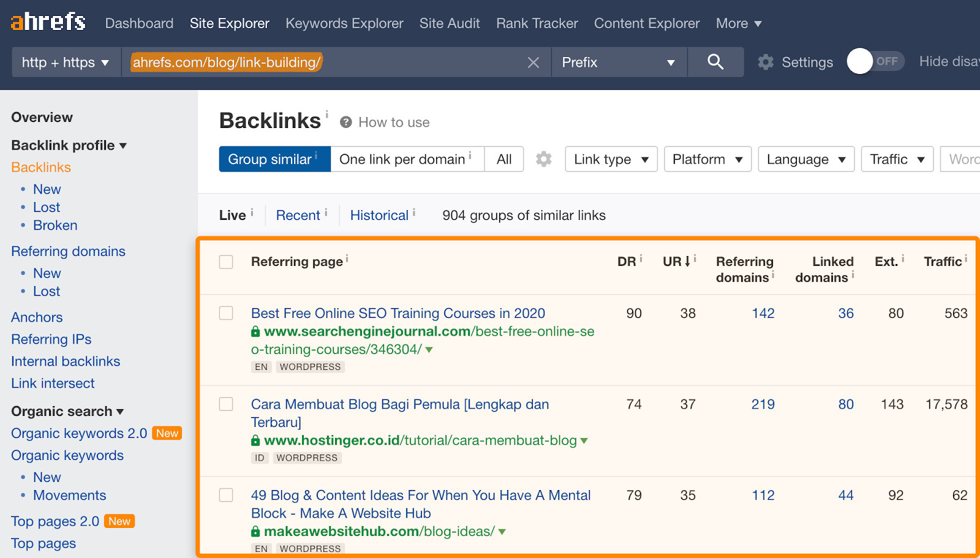This screenshot has width=980, height=558.
Task: Open the http + https protocol dropdown
Action: click(x=66, y=62)
